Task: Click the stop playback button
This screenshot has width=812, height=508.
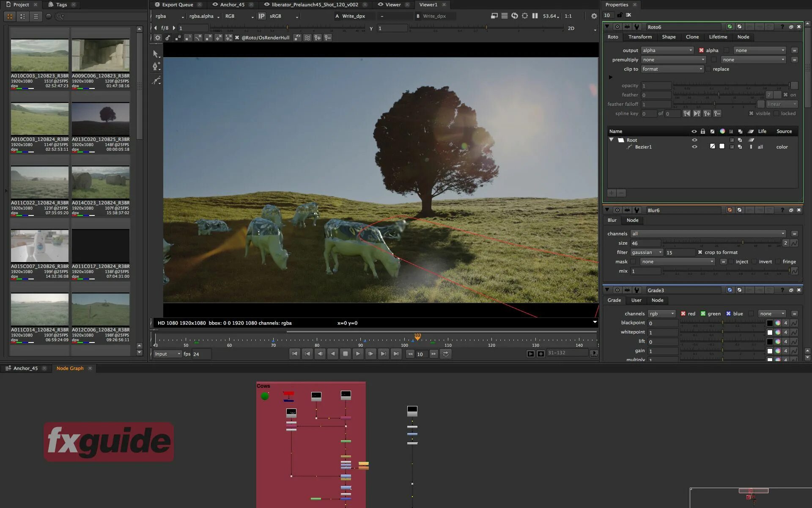Action: 345,354
